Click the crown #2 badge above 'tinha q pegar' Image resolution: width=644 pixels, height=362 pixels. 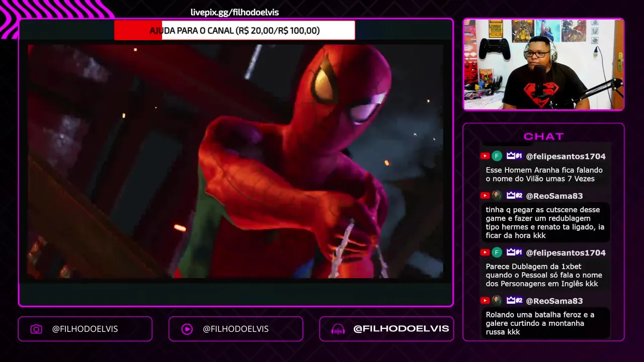[514, 196]
